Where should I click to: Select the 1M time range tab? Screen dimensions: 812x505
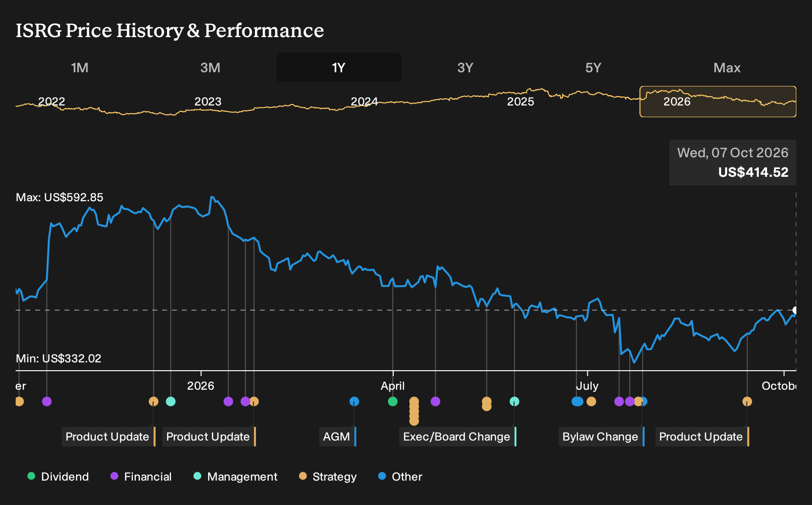[x=80, y=67]
